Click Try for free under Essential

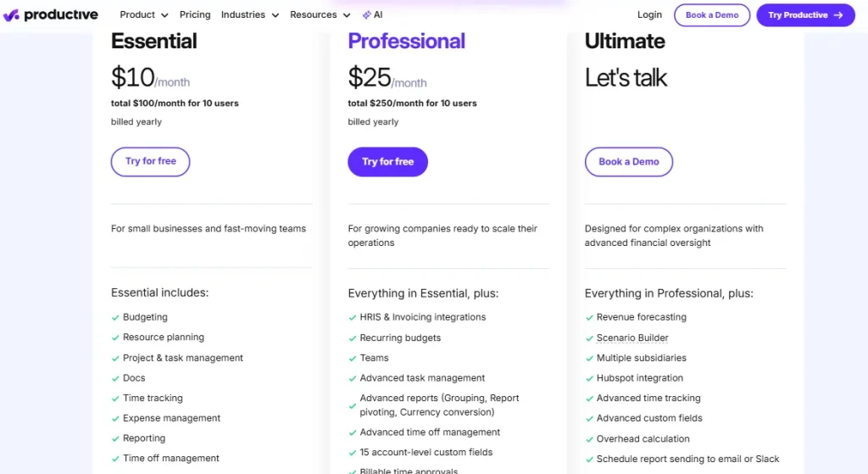(150, 161)
